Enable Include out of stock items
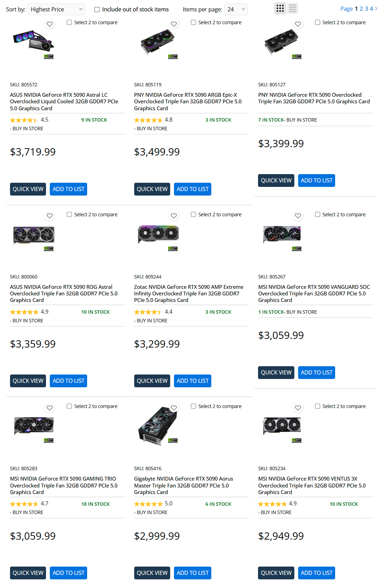 click(x=97, y=10)
